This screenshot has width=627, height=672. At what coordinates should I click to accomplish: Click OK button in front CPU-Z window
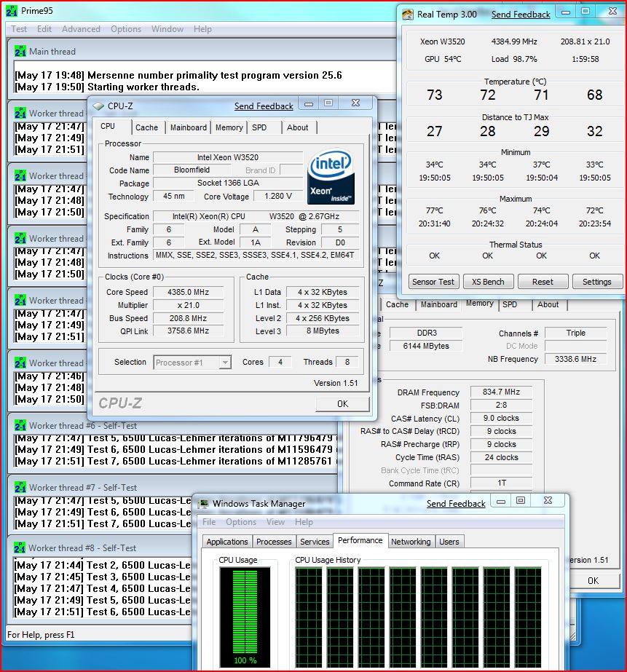click(x=342, y=404)
